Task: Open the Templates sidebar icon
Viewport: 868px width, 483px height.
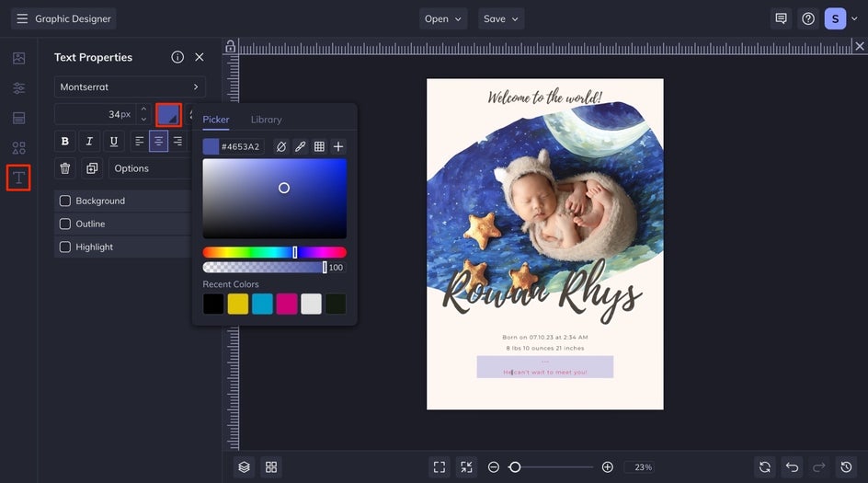Action: pyautogui.click(x=18, y=118)
